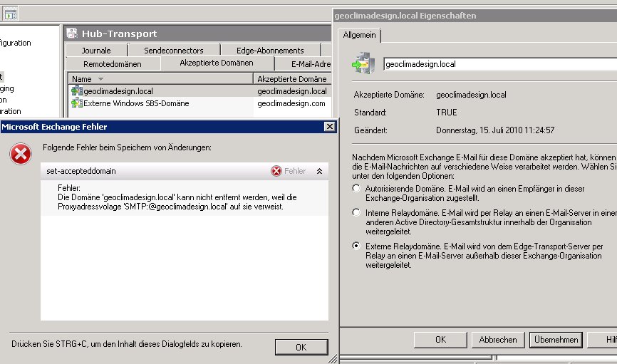Click the Standard TRUE value
The image size is (617, 364).
pyautogui.click(x=447, y=113)
